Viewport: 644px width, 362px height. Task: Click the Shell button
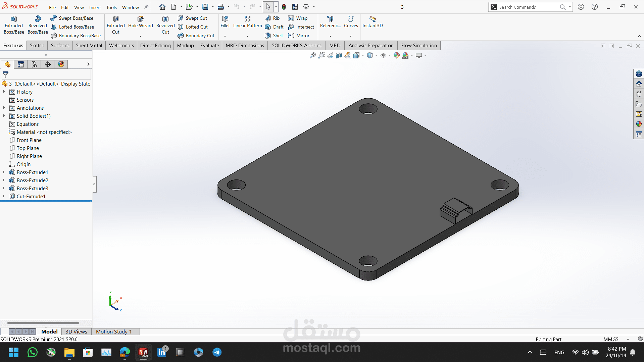pos(274,36)
